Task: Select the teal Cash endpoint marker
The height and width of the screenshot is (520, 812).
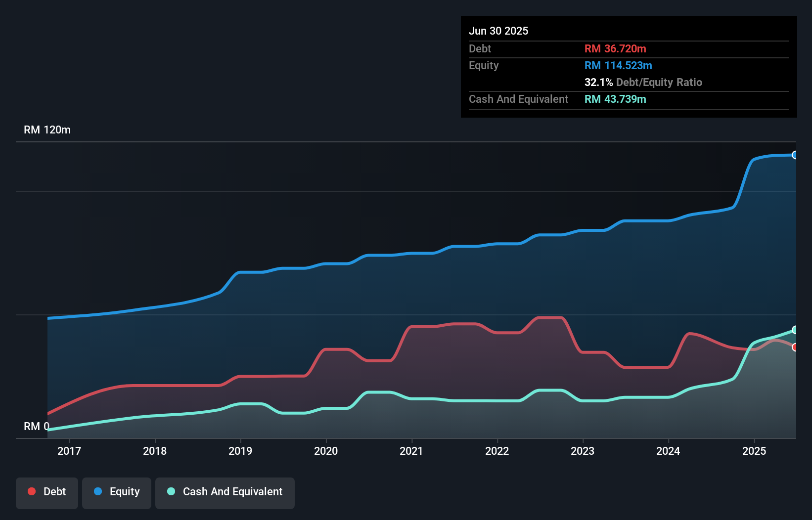Action: (x=795, y=330)
